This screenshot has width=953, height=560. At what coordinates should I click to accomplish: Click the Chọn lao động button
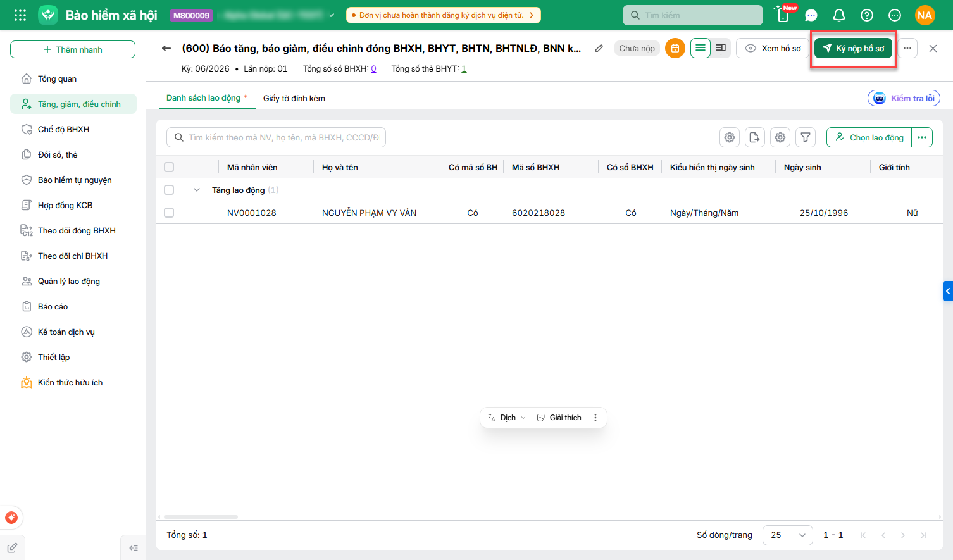pyautogui.click(x=869, y=137)
